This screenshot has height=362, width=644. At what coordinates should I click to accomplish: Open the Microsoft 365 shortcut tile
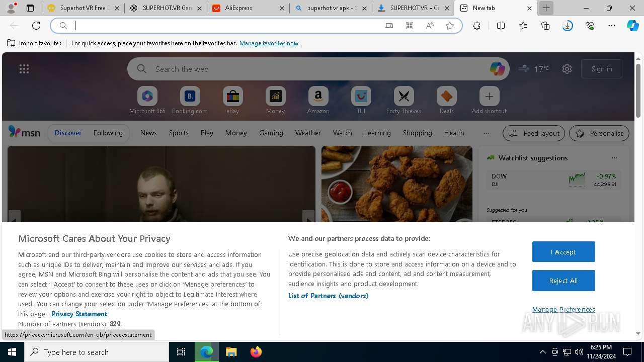tap(147, 101)
